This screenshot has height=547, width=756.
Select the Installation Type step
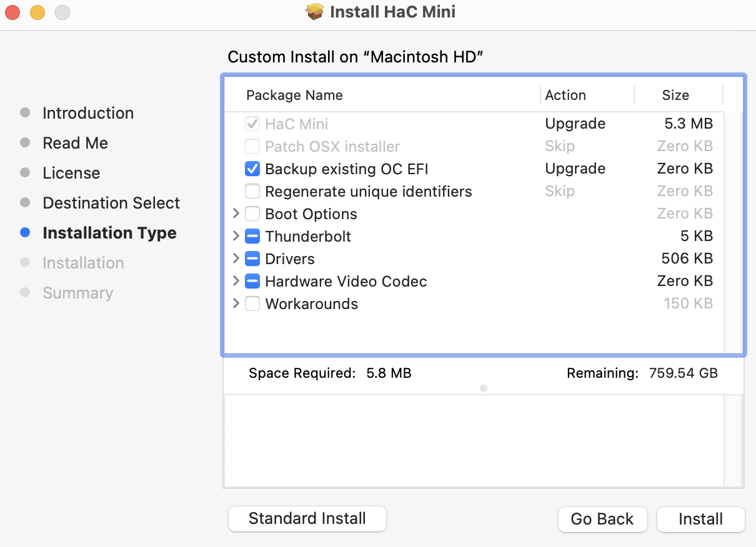(x=109, y=233)
